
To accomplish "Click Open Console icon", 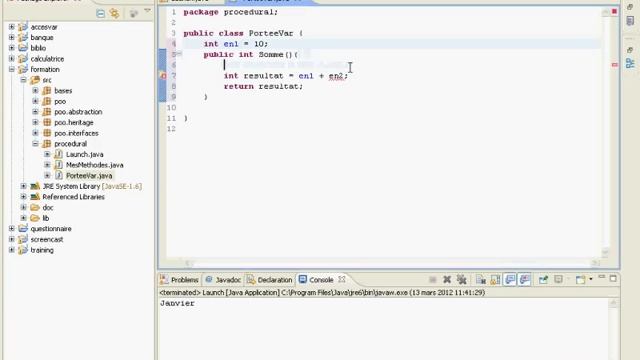I will (x=580, y=280).
